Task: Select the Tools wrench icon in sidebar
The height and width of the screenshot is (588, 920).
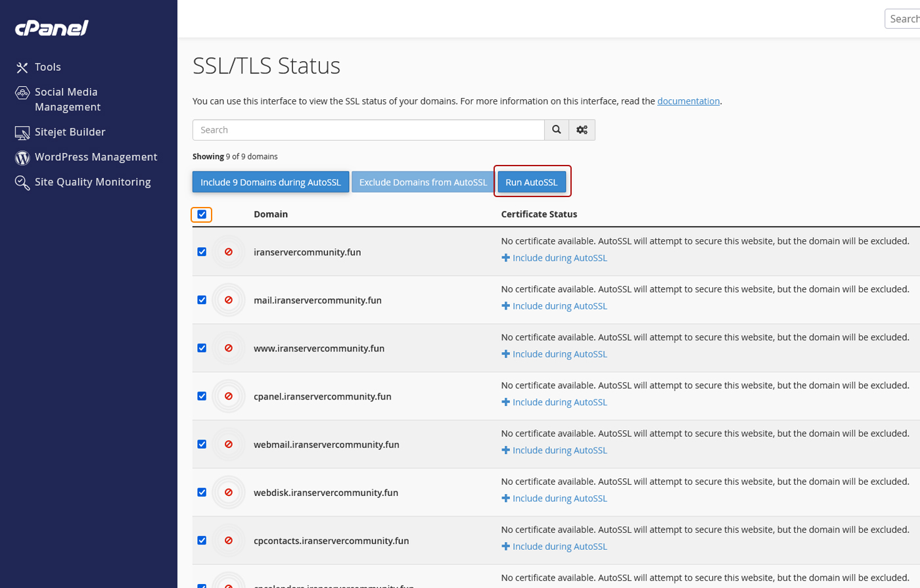Action: [x=22, y=66]
